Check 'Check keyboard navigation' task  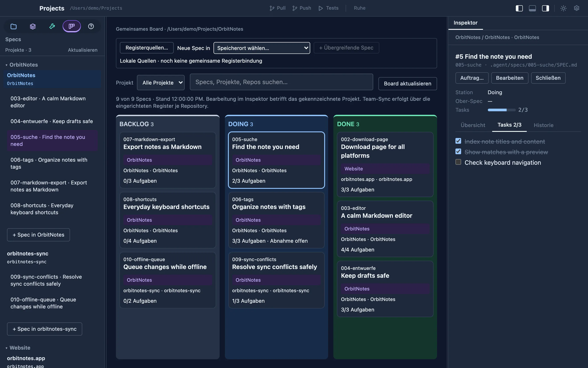pos(458,162)
